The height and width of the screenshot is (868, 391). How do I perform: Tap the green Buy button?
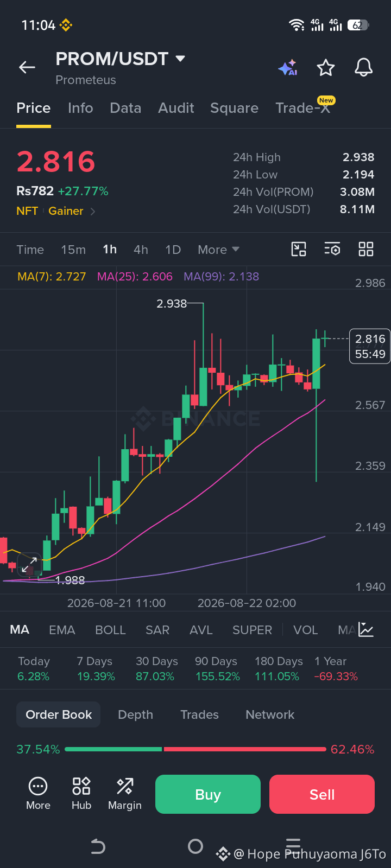coord(208,794)
